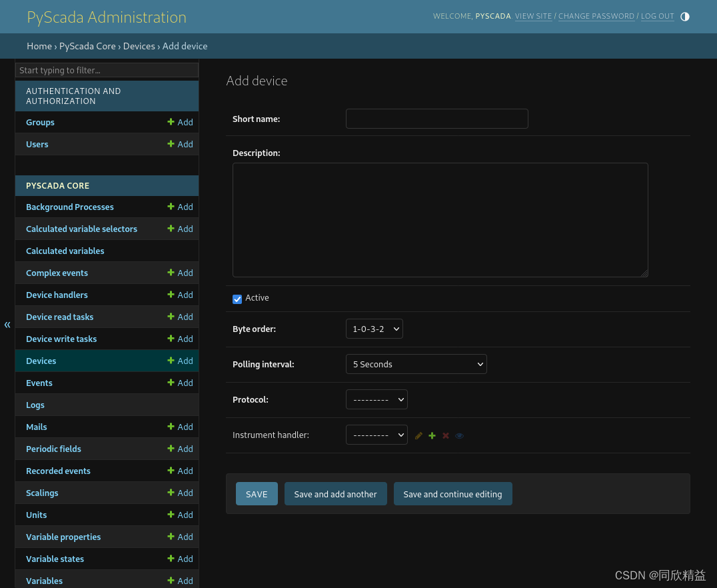Add a new instrument handler with the green plus icon
The height and width of the screenshot is (588, 717).
432,435
